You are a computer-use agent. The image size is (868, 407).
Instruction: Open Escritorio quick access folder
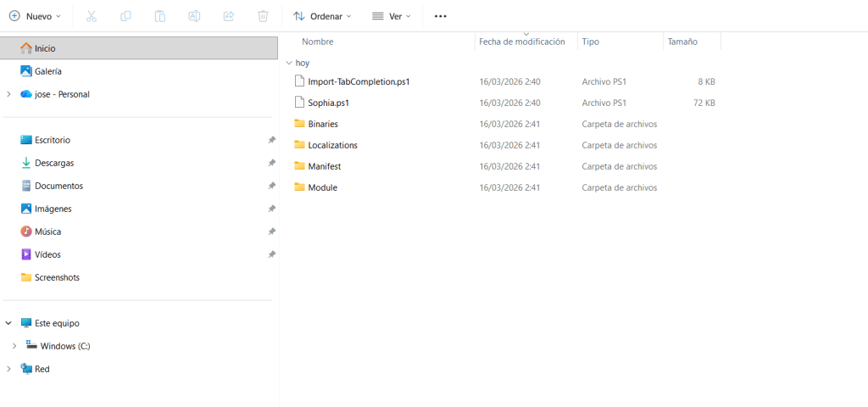[x=52, y=140]
